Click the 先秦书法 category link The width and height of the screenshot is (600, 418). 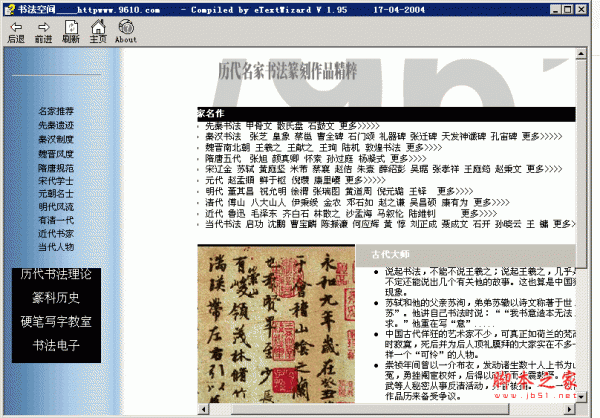[223, 126]
